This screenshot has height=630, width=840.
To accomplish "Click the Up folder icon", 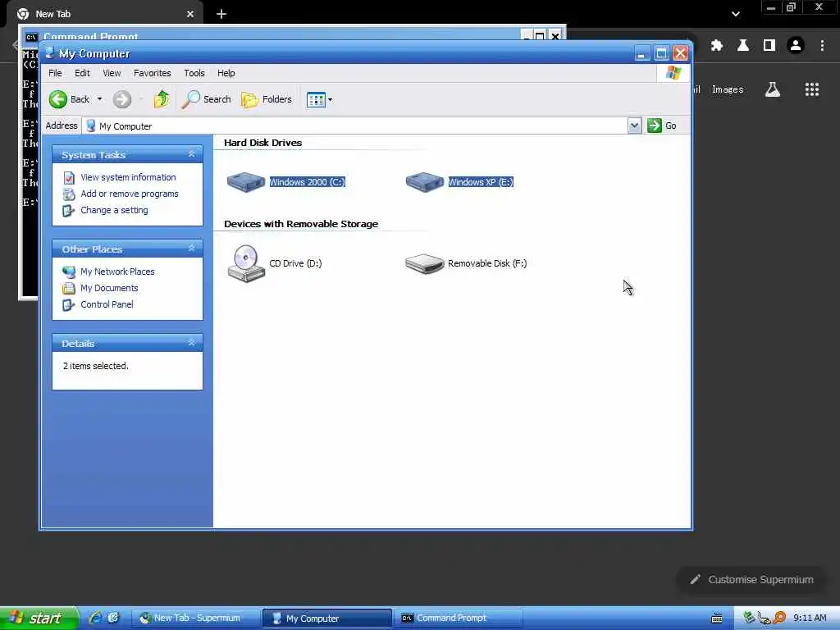I will coord(162,99).
